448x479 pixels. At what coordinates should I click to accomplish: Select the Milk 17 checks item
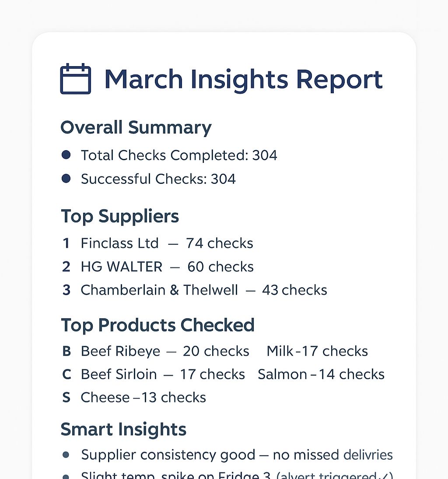[x=317, y=351]
